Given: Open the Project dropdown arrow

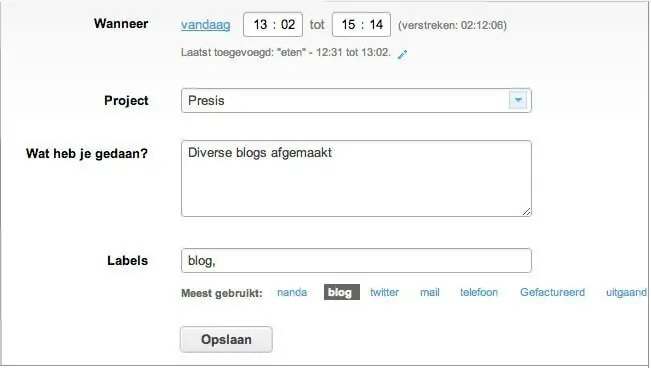Looking at the screenshot, I should coord(518,100).
